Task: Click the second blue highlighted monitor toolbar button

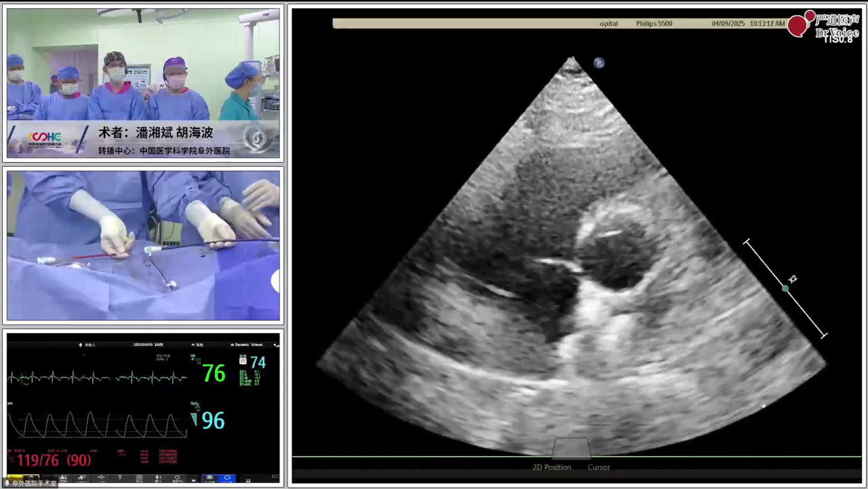Action: 227,478
